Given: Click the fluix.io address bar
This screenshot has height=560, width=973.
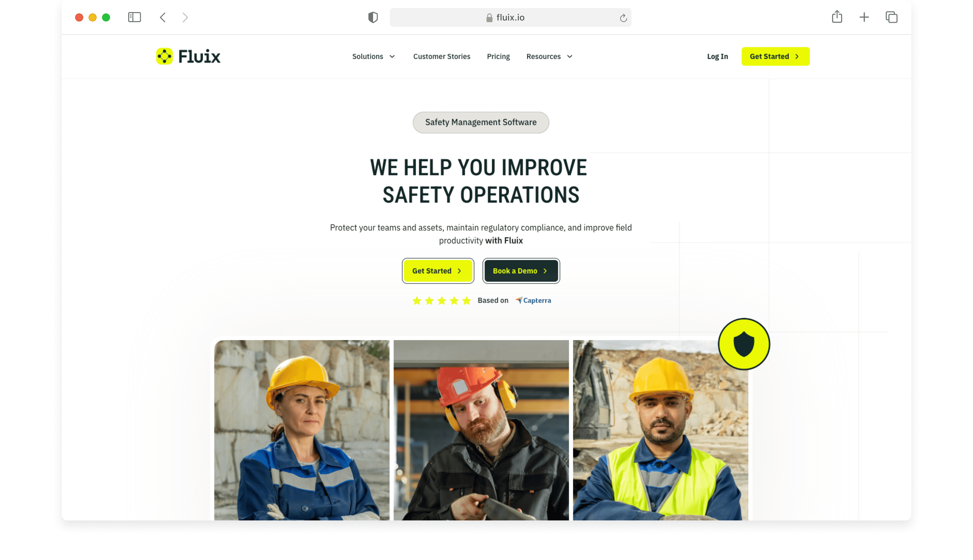Looking at the screenshot, I should pyautogui.click(x=510, y=17).
